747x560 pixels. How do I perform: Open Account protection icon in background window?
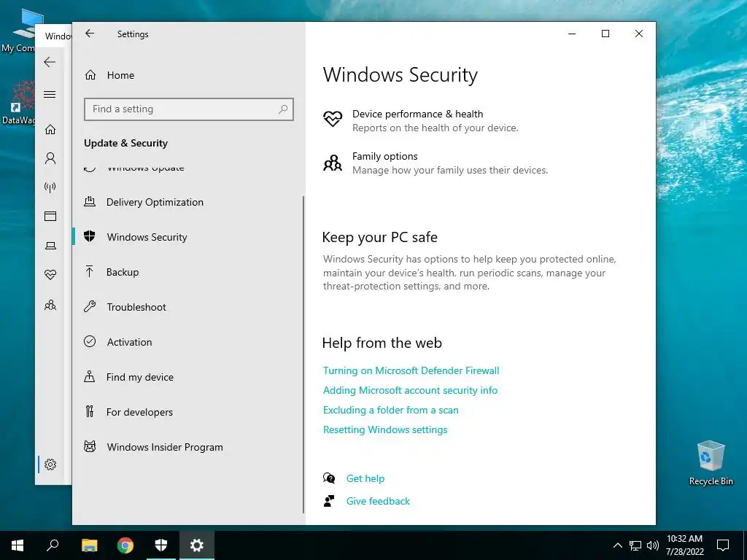(x=50, y=158)
